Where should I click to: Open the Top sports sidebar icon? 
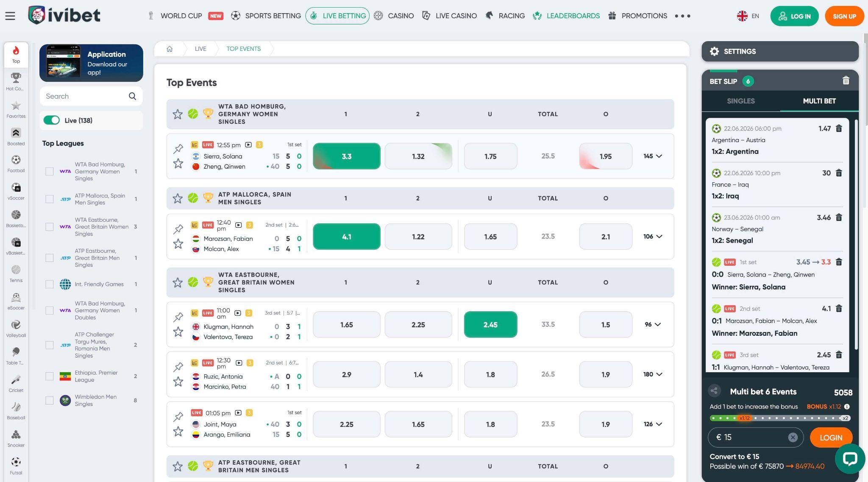point(16,55)
